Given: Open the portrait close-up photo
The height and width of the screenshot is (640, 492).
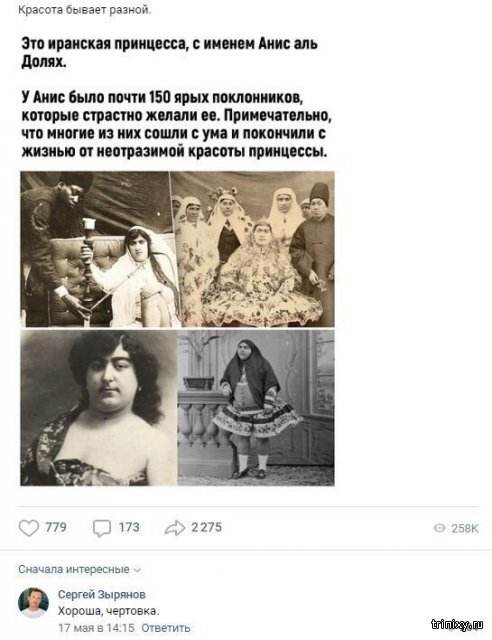Looking at the screenshot, I should [x=98, y=408].
